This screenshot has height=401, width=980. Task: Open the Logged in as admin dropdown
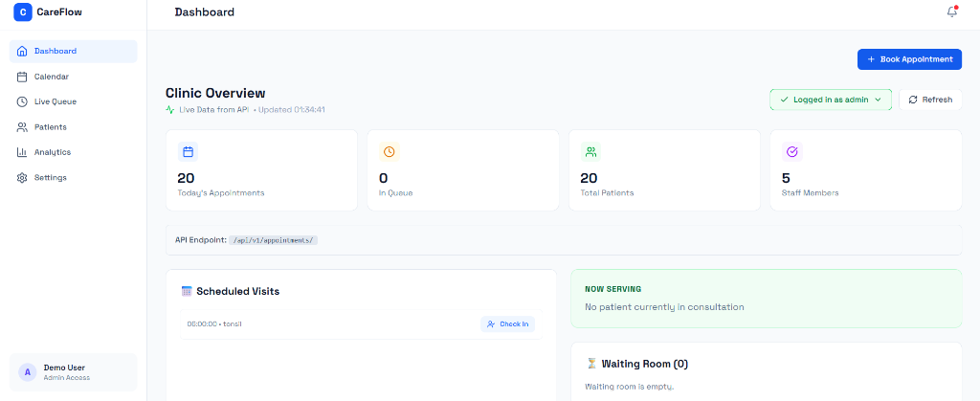(831, 100)
